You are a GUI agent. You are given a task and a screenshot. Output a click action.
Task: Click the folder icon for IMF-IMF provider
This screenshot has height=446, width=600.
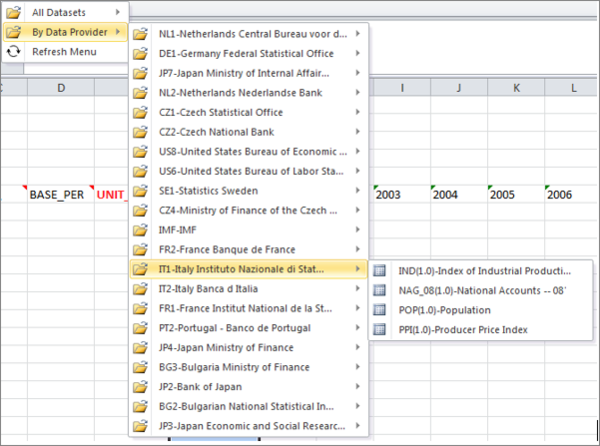(x=141, y=230)
